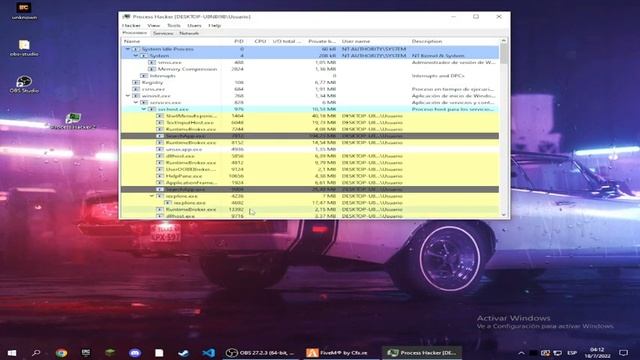640x360 pixels.
Task: Click the Registry process icon
Action: pos(136,82)
